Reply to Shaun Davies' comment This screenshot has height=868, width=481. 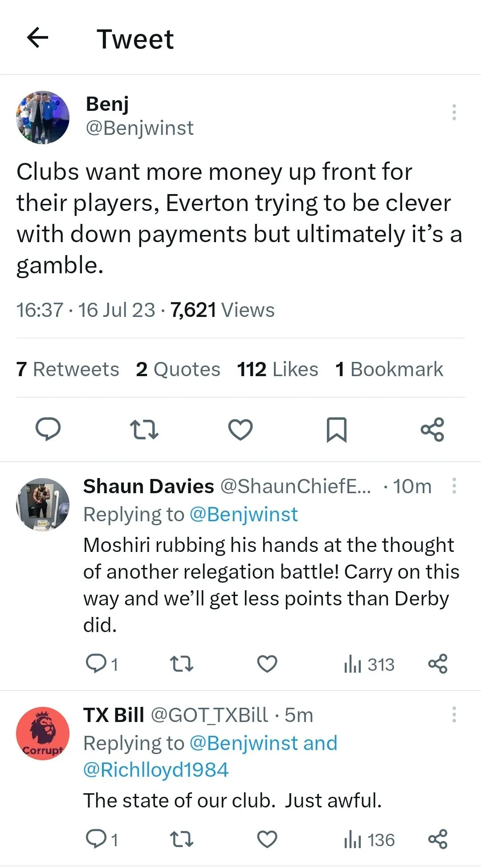pyautogui.click(x=96, y=664)
